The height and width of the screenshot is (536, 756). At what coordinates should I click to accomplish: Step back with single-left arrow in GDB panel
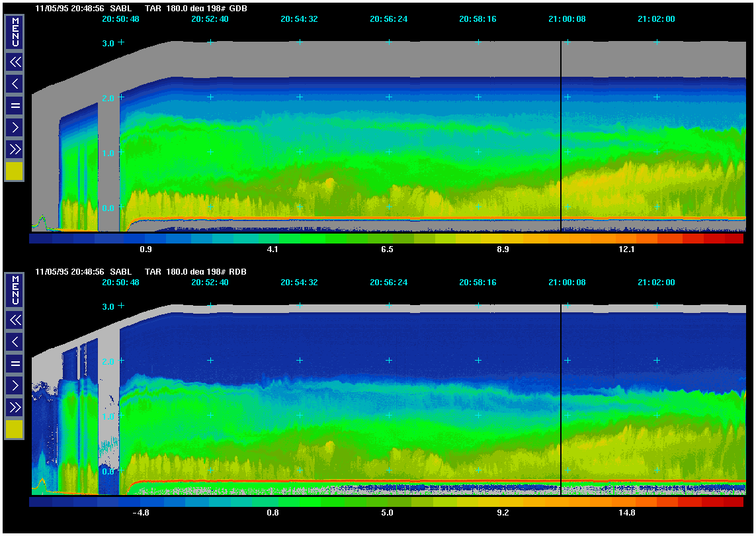click(15, 83)
